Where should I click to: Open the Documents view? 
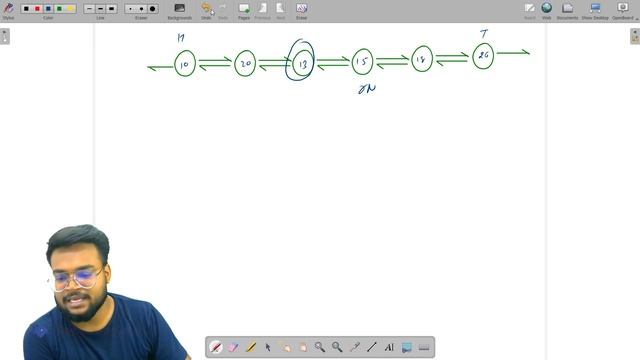[x=567, y=11]
